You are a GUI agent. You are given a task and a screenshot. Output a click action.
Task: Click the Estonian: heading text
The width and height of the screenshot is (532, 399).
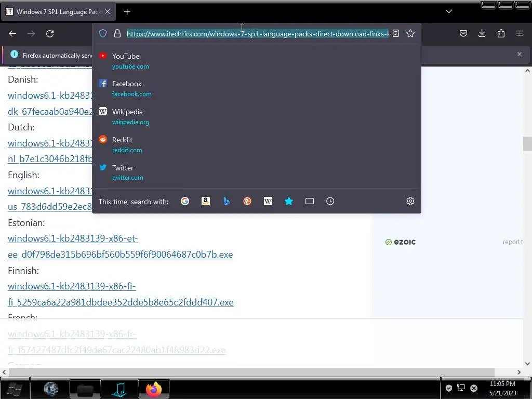pos(26,223)
